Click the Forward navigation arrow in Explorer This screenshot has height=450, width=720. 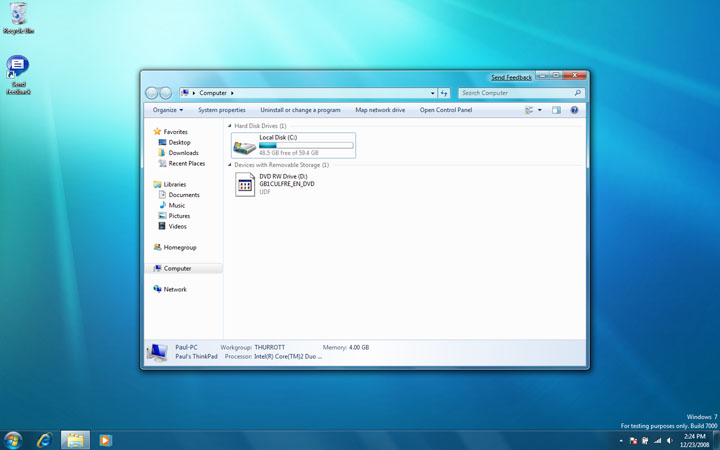(x=166, y=93)
